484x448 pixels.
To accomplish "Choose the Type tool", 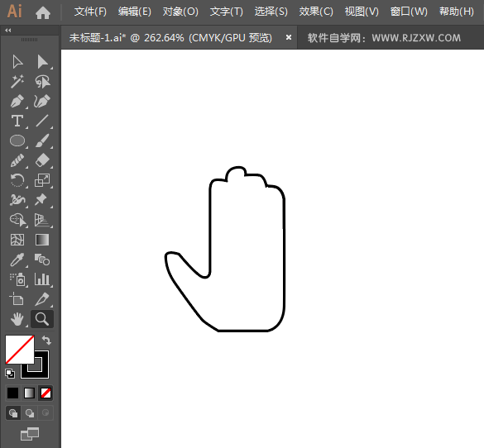I will point(17,121).
